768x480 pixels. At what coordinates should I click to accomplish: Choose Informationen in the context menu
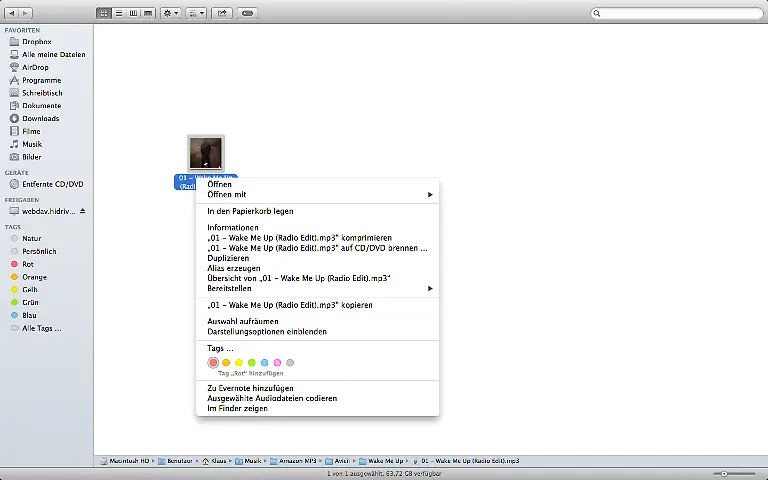tap(317, 227)
